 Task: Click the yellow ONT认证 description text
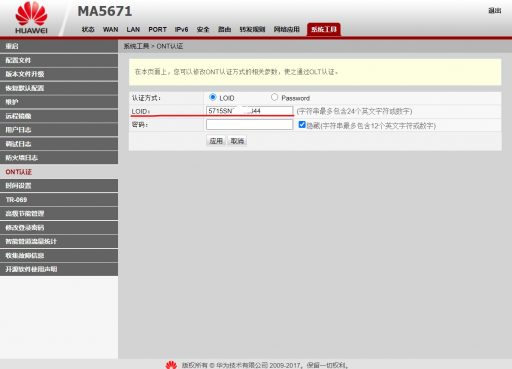coord(237,72)
